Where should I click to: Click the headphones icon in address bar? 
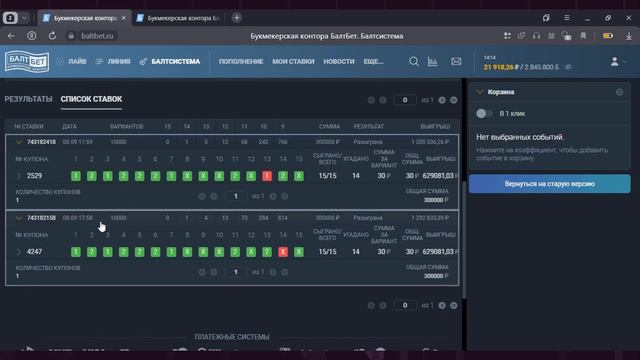coord(536,36)
